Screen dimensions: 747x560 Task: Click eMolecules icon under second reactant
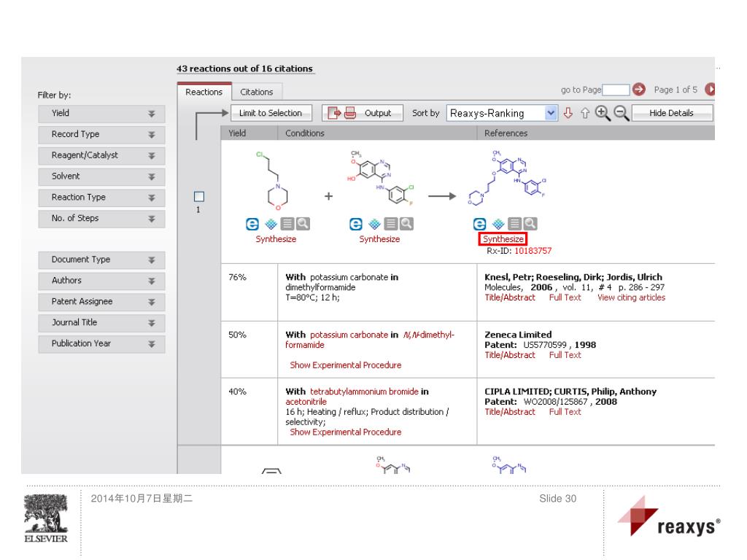pyautogui.click(x=355, y=224)
